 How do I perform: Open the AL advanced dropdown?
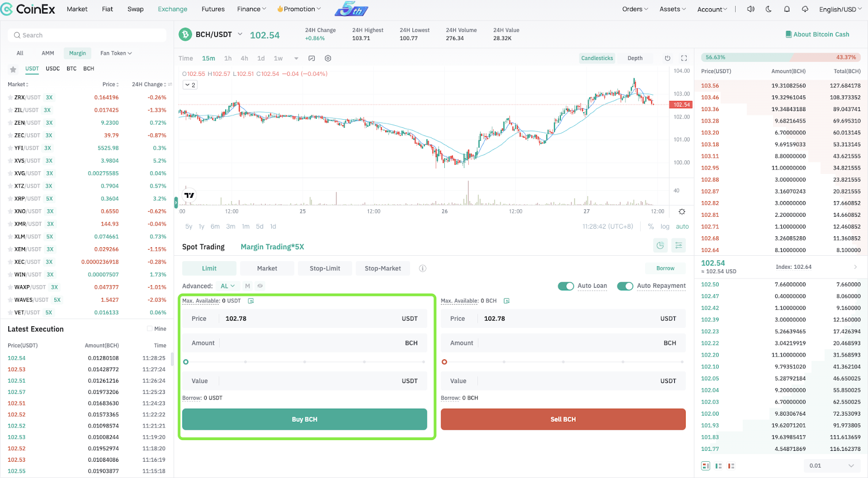click(228, 286)
